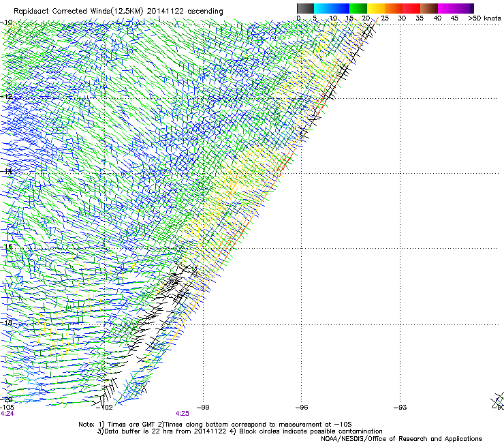Click the purple 4:24 time label
Image resolution: width=504 pixels, height=443 pixels.
[7, 414]
